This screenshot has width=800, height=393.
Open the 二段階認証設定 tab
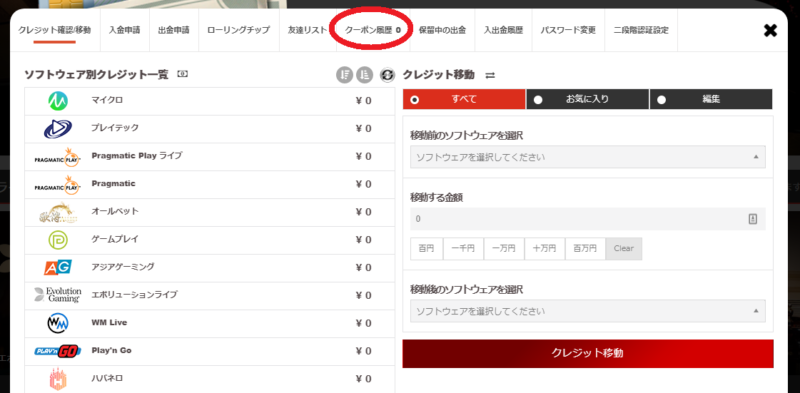coord(641,30)
